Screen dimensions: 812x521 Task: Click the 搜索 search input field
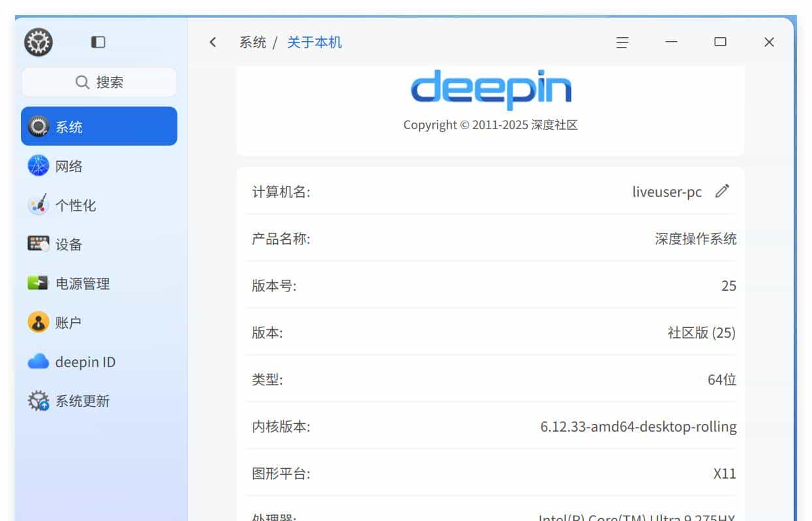pos(99,82)
